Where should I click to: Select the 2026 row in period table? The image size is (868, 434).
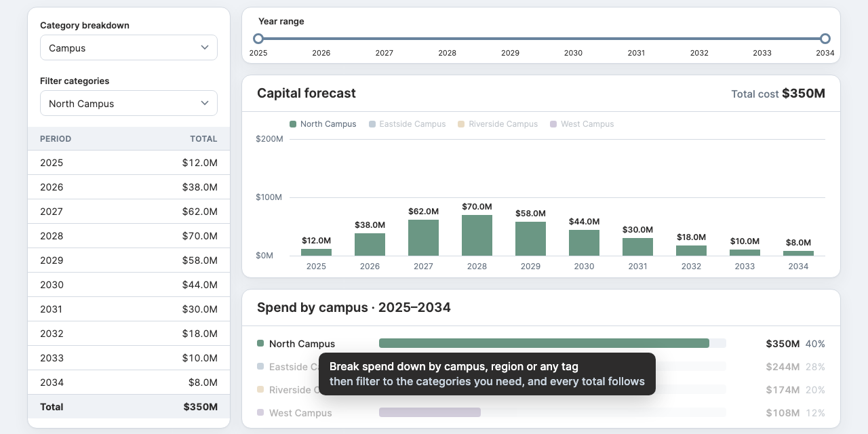tap(129, 187)
